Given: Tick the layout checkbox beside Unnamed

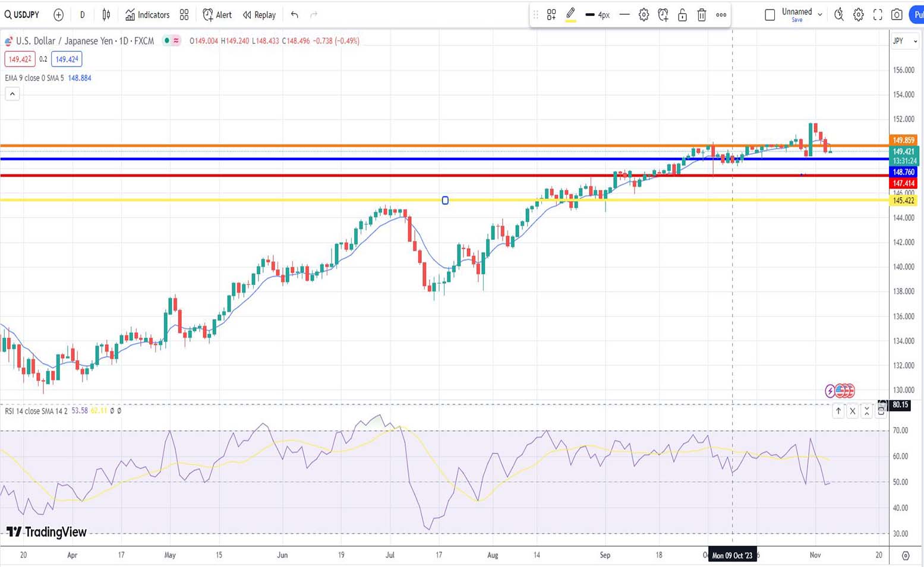Looking at the screenshot, I should coord(770,15).
